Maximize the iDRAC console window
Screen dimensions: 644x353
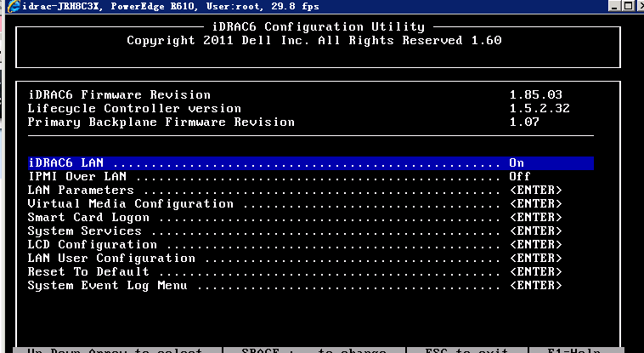[628, 6]
